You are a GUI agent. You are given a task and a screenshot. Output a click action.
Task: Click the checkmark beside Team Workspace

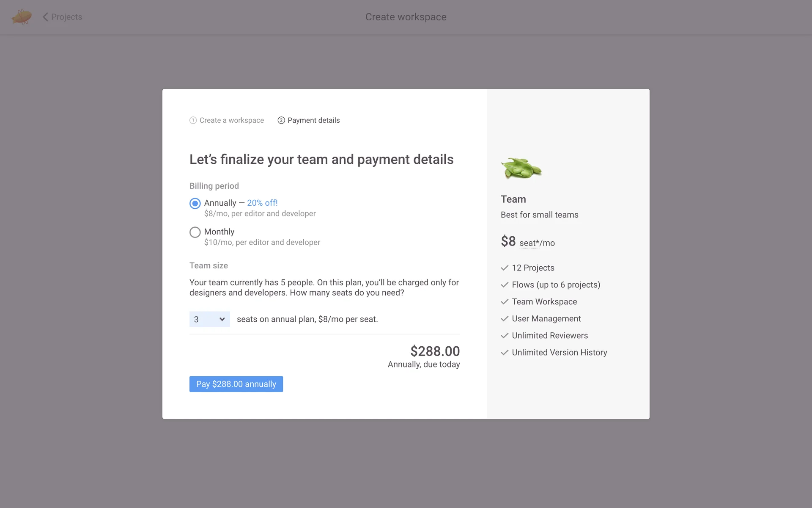tap(505, 302)
